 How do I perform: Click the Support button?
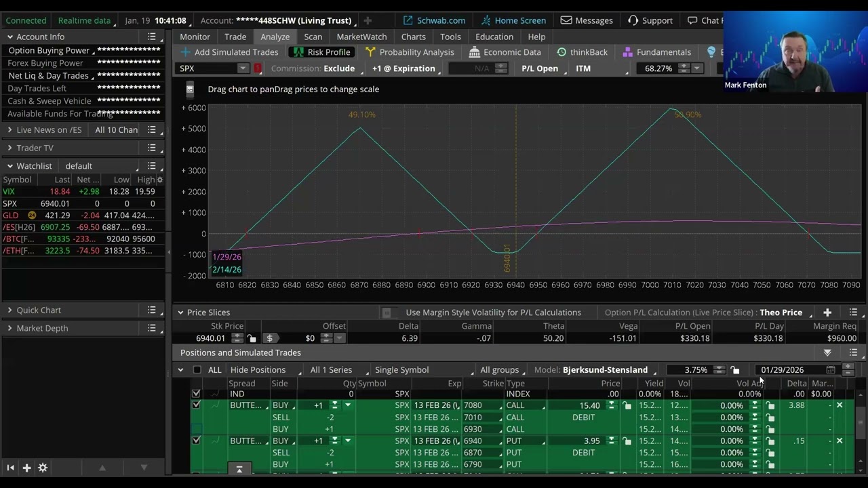coord(650,20)
